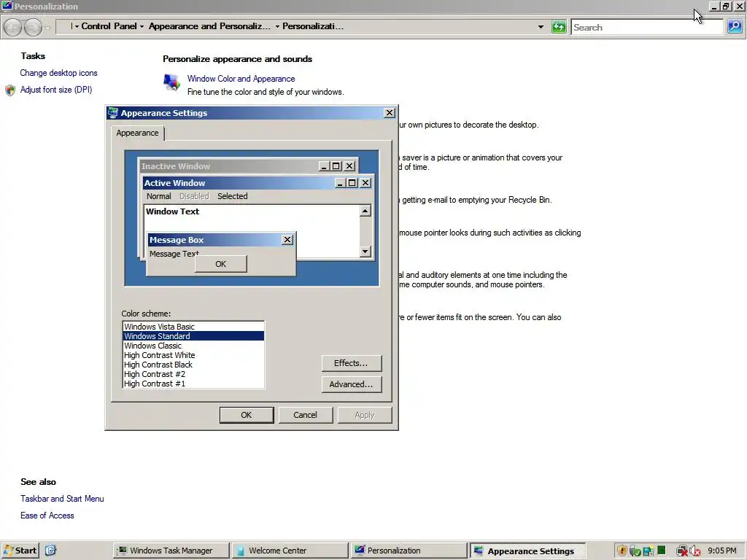
Task: Click Inactive Window preview minimize button
Action: click(324, 166)
